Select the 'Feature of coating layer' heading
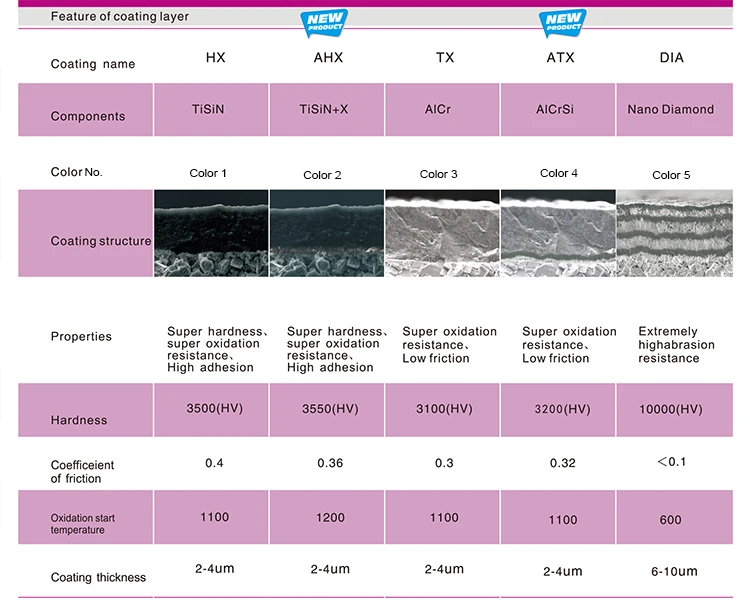Image resolution: width=750 pixels, height=608 pixels. (x=120, y=16)
